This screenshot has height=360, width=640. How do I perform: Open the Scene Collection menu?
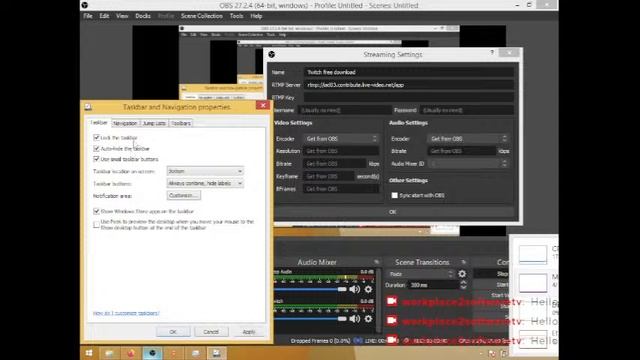coord(202,16)
